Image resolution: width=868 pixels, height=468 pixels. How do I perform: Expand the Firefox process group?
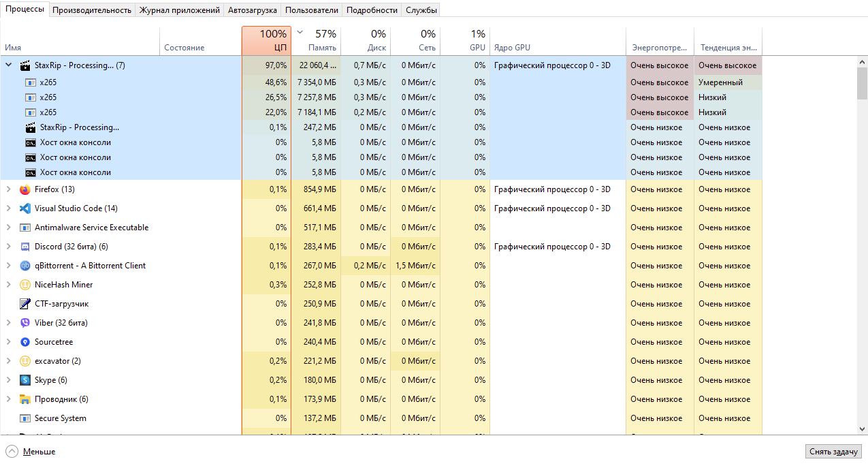click(x=10, y=189)
